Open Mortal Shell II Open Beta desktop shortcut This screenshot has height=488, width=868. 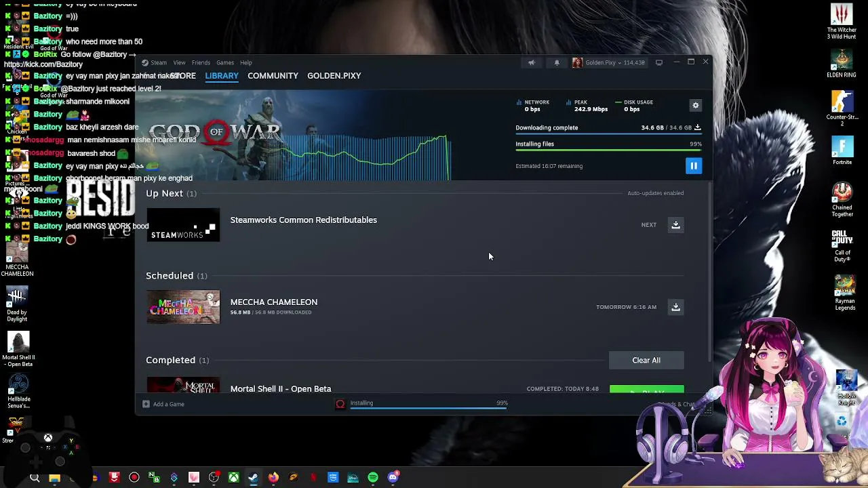pos(18,350)
